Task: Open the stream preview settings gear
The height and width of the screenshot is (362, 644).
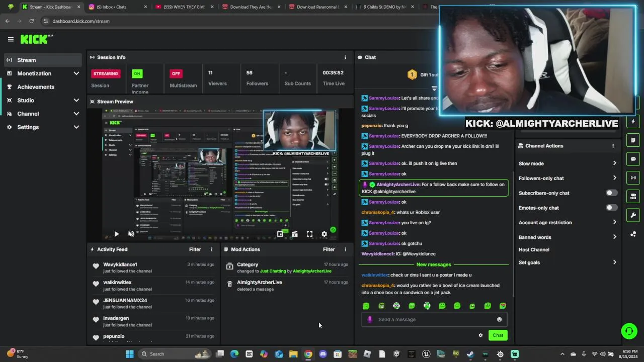Action: point(324,234)
